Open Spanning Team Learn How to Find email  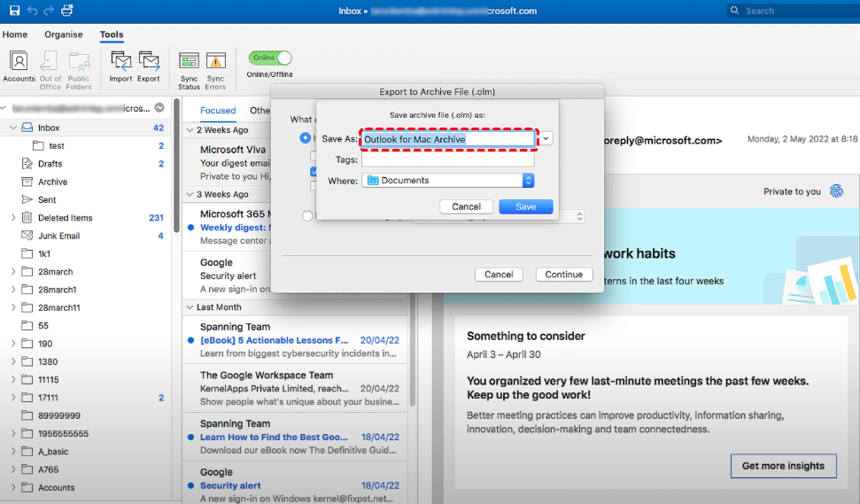[295, 437]
